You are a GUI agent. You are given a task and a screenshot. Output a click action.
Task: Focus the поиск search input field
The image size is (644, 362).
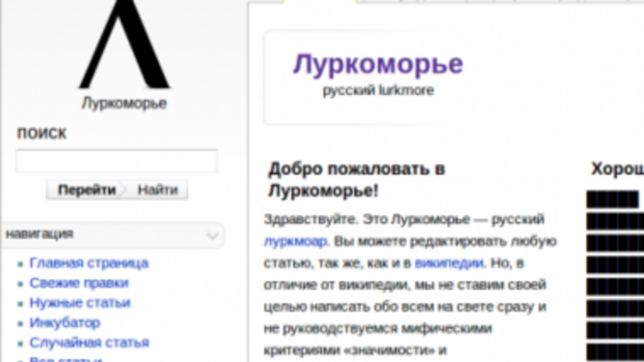point(117,161)
